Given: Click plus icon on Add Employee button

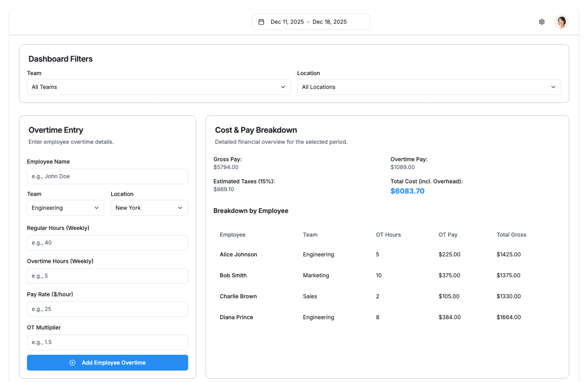Looking at the screenshot, I should click(72, 362).
